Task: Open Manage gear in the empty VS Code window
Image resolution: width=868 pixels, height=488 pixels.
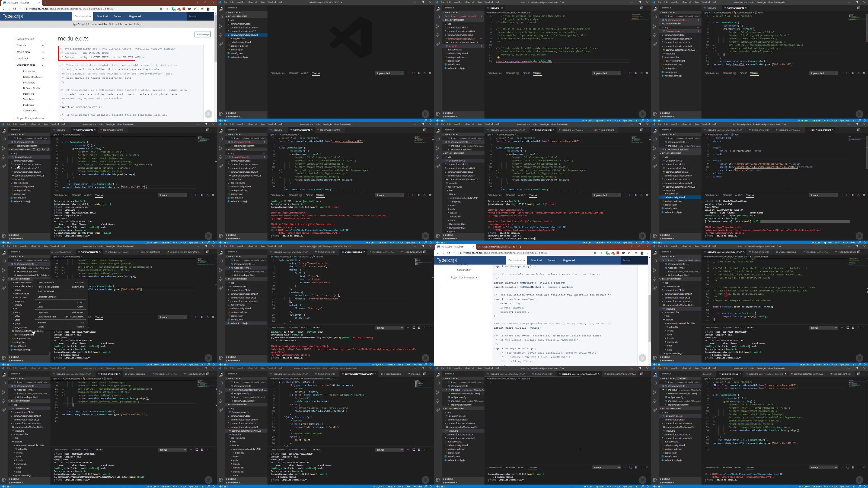Action: (x=221, y=114)
